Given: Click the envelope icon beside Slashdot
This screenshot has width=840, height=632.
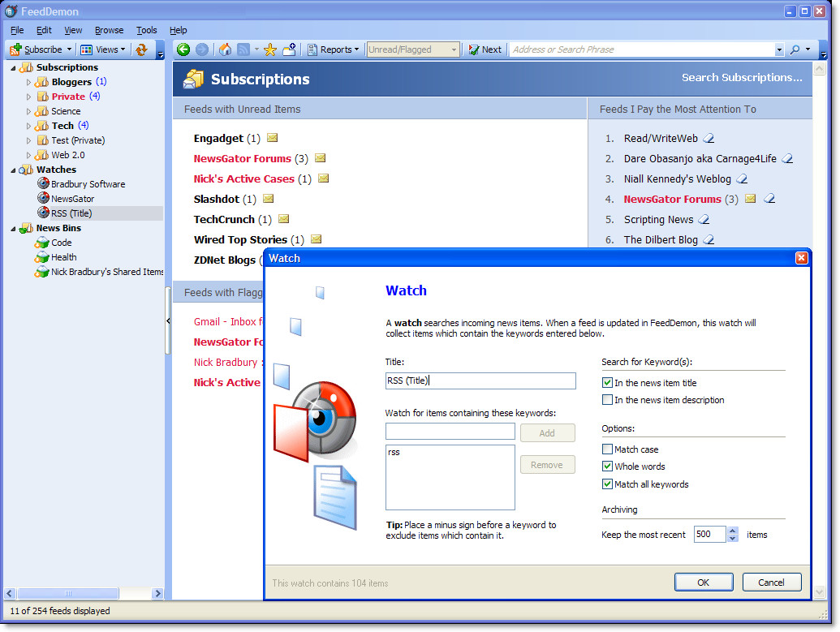Looking at the screenshot, I should click(269, 199).
